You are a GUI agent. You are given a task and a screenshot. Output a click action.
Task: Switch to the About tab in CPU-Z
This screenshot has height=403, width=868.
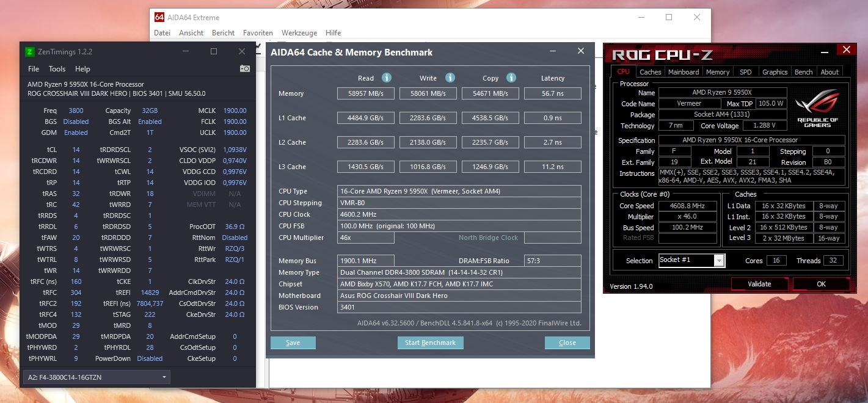coord(830,71)
